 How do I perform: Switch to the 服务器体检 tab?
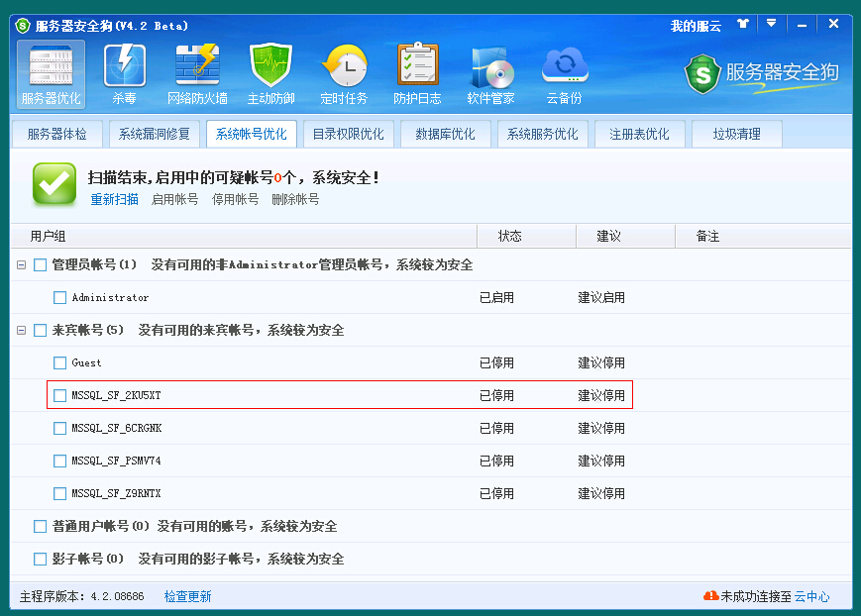57,134
